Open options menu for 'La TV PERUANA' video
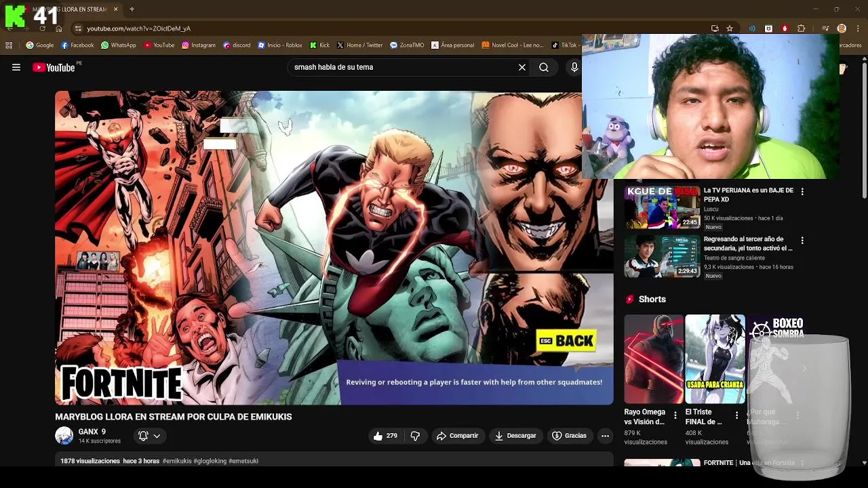868x488 pixels. (802, 192)
